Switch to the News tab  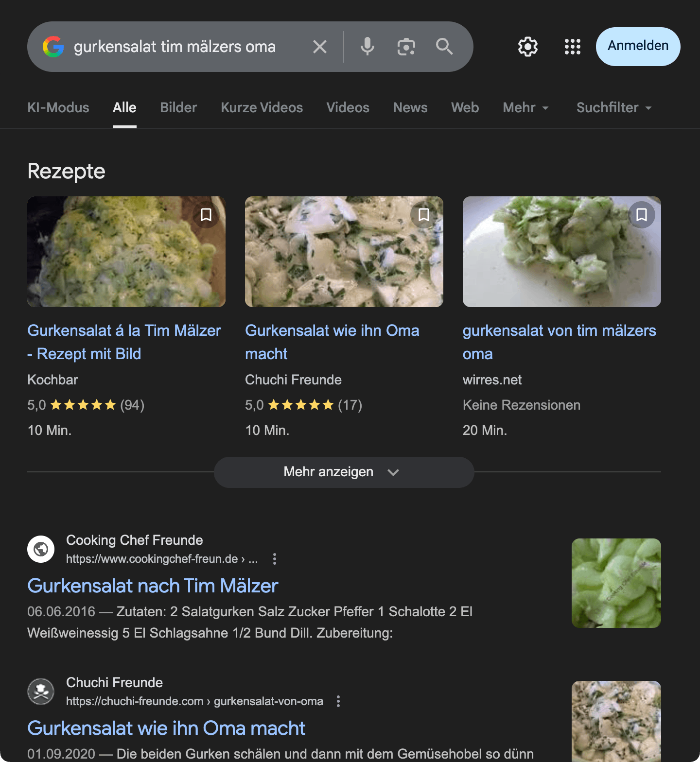click(x=410, y=108)
